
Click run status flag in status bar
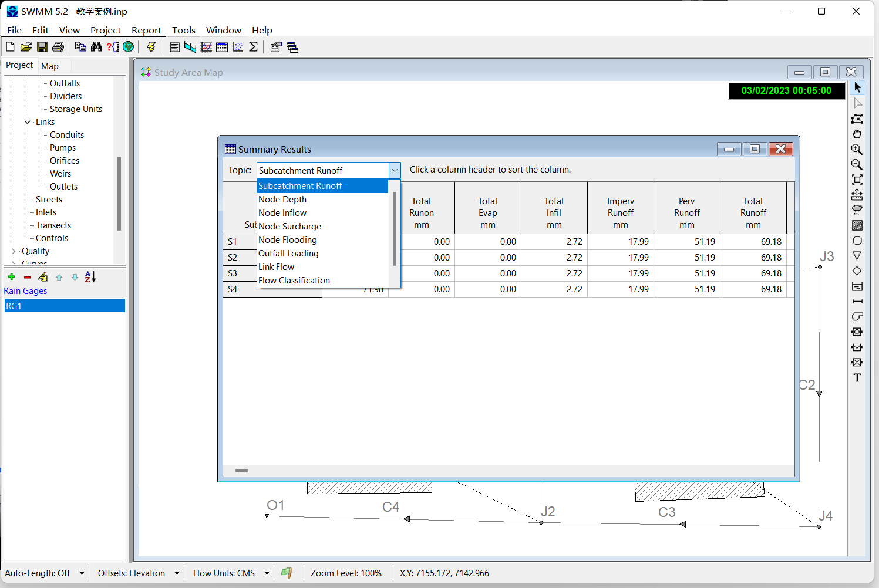click(287, 573)
